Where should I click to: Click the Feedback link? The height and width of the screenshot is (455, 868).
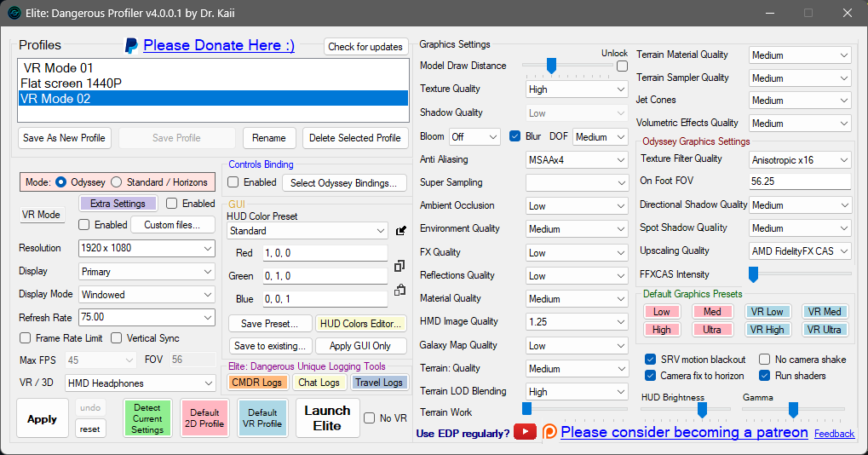tap(834, 434)
